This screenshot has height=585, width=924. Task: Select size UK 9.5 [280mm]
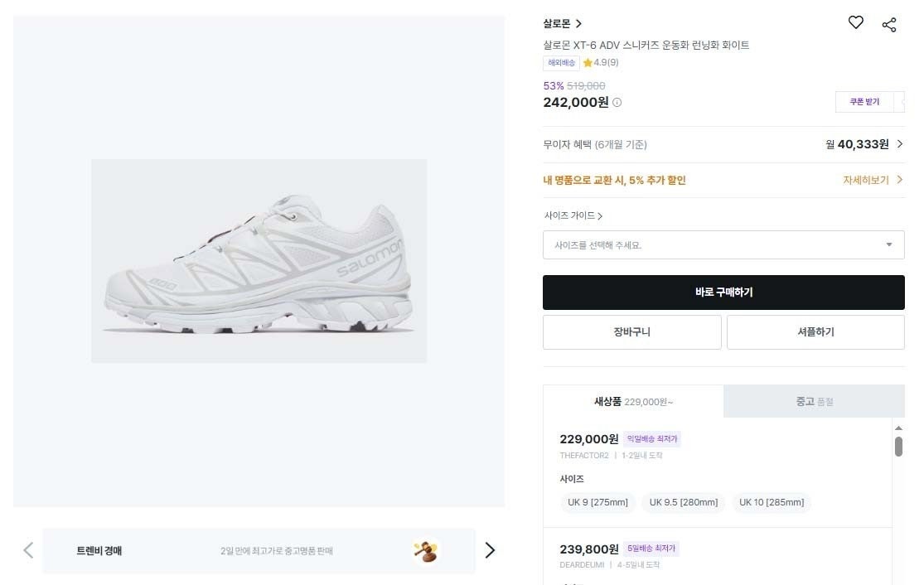tap(683, 502)
